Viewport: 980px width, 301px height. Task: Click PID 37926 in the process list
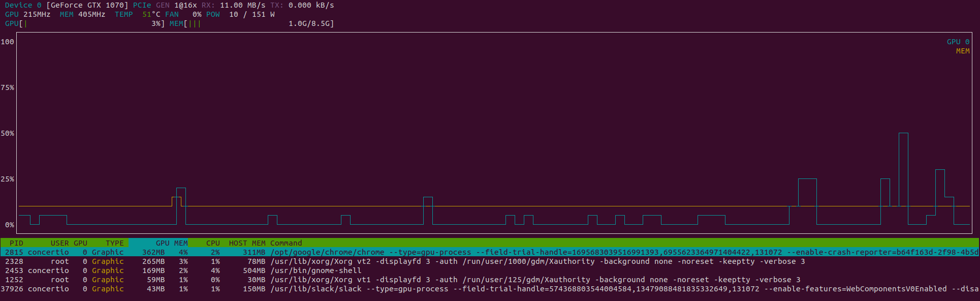(12, 289)
